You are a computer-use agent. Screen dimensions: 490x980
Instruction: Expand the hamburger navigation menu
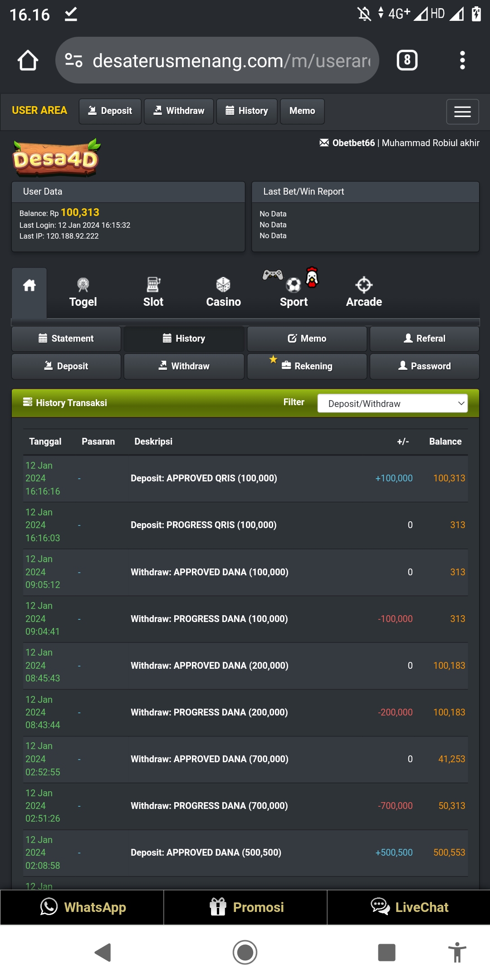coord(462,112)
